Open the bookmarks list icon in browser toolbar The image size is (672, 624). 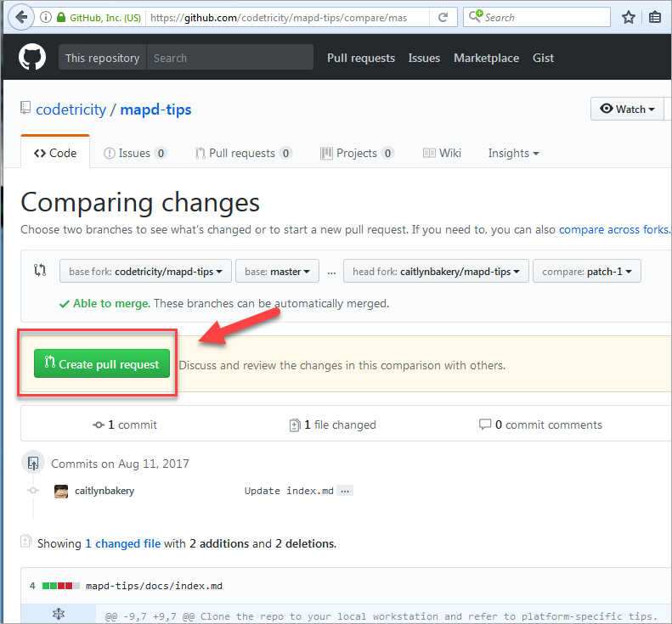655,18
